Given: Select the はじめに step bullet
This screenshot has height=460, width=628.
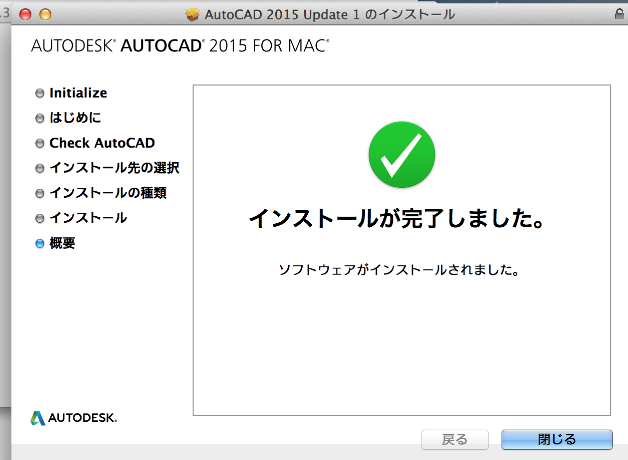Looking at the screenshot, I should pyautogui.click(x=39, y=118).
